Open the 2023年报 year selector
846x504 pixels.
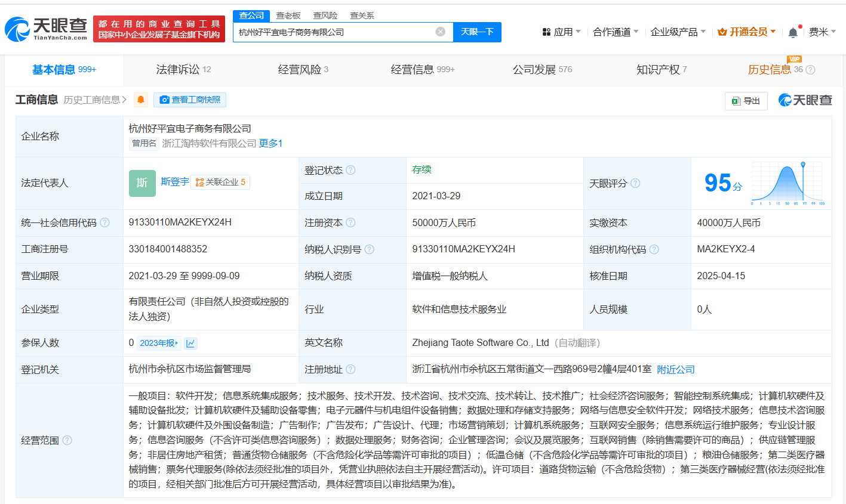point(158,343)
